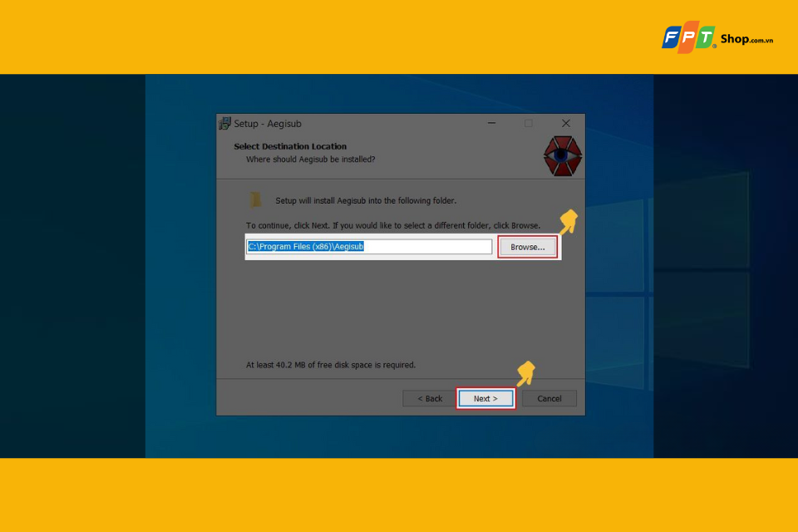The width and height of the screenshot is (798, 532).
Task: Click the setup installer title bar icon
Action: (x=224, y=123)
